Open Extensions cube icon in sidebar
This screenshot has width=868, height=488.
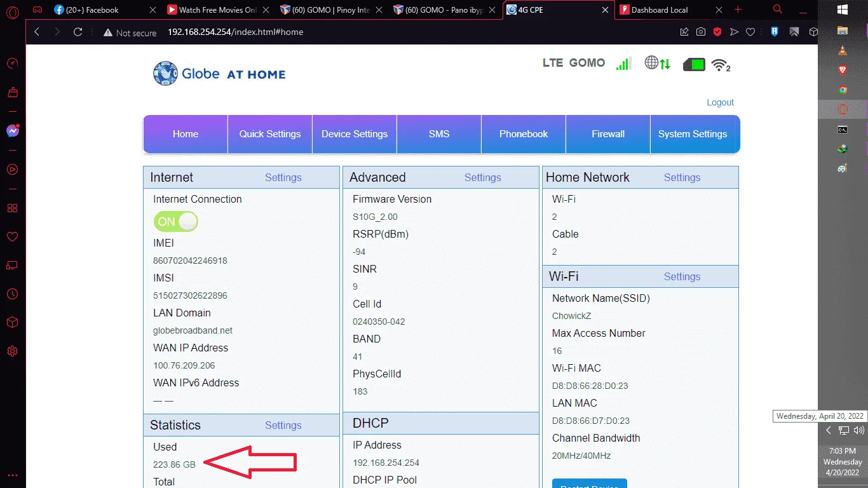click(12, 323)
